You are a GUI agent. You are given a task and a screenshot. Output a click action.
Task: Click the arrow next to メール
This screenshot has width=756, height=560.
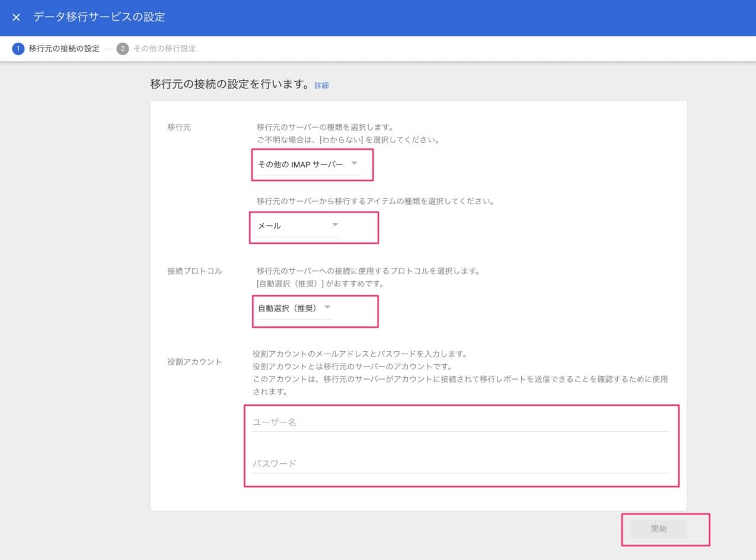pos(335,225)
